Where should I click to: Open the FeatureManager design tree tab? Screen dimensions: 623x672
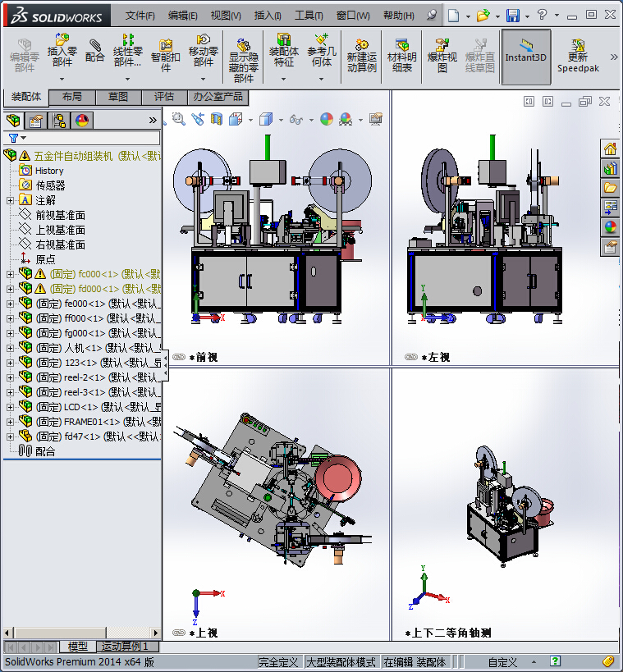pyautogui.click(x=13, y=121)
